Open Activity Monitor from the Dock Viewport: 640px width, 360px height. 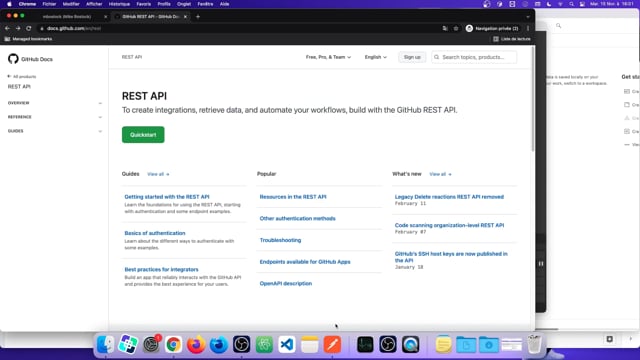coord(365,344)
